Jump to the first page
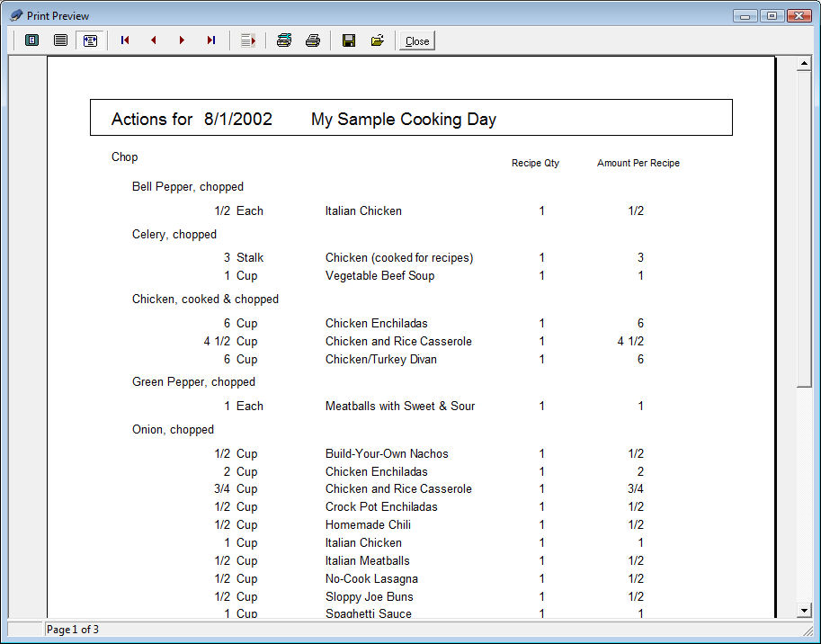 point(125,40)
